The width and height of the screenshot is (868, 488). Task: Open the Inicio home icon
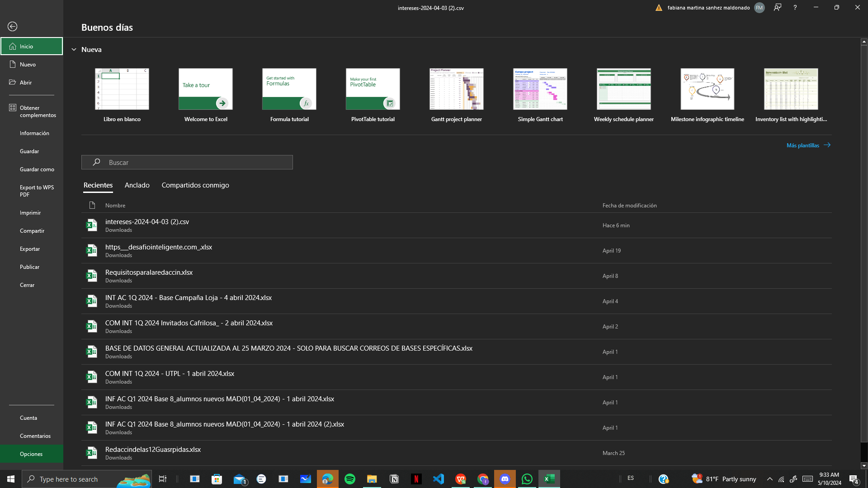13,46
